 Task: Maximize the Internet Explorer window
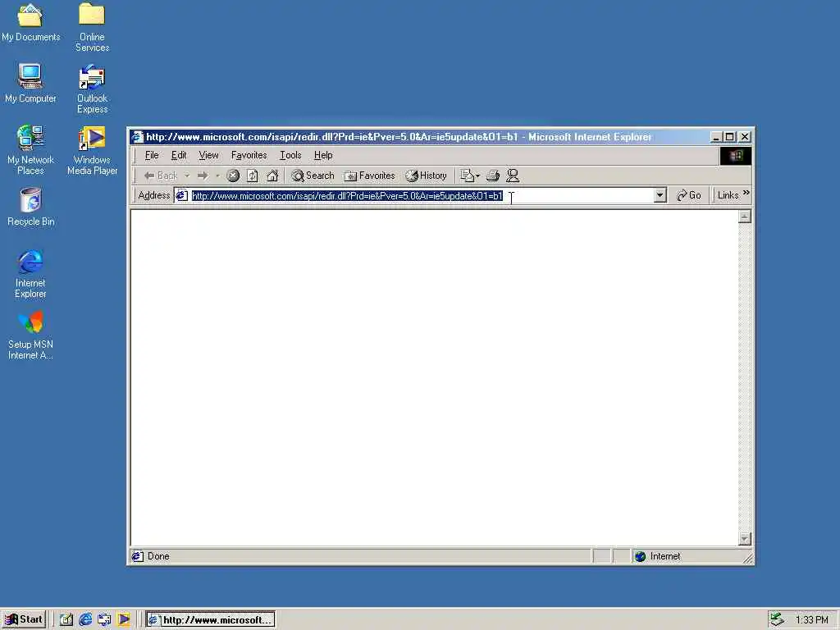point(729,137)
